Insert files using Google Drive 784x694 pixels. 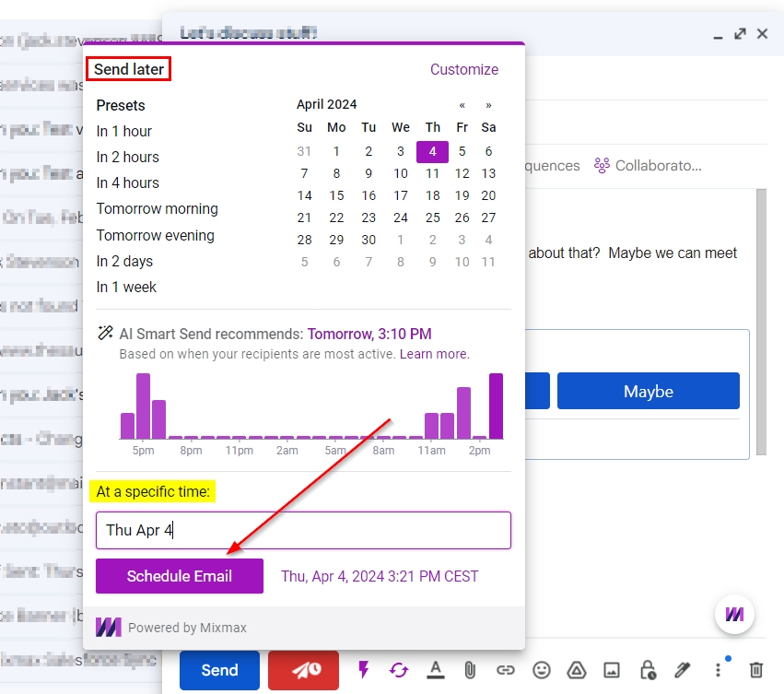pyautogui.click(x=577, y=670)
